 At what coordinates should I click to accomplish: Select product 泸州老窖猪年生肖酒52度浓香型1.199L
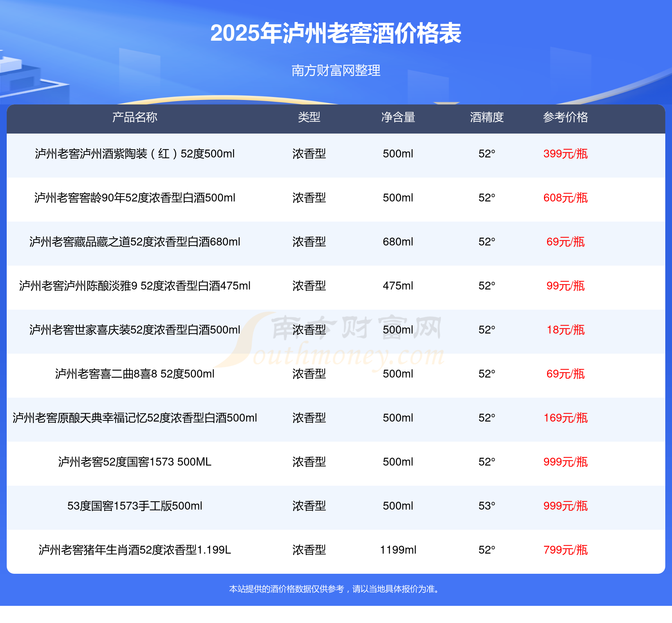click(135, 550)
